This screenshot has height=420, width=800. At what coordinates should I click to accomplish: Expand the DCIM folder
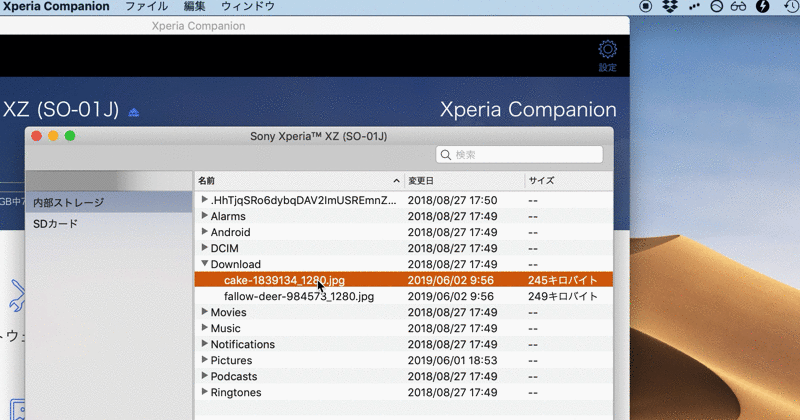(x=204, y=248)
